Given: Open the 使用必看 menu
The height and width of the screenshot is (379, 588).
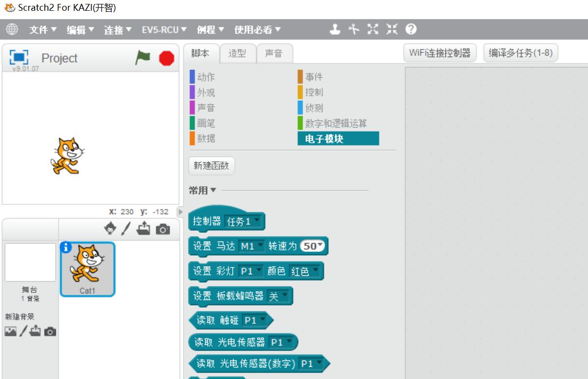Looking at the screenshot, I should coord(258,30).
